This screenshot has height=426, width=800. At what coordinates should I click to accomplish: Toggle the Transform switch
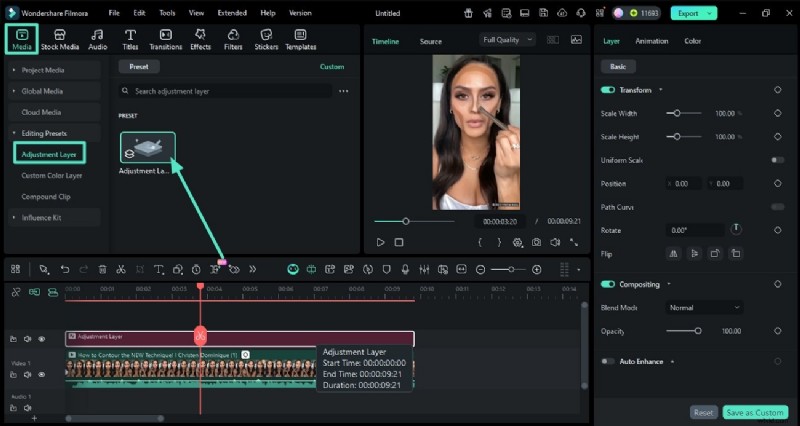click(x=608, y=90)
